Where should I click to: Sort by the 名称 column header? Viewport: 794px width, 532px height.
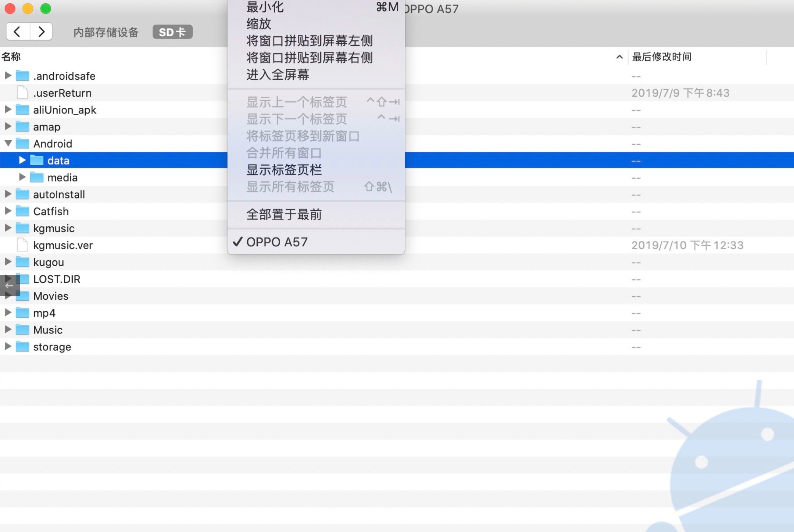[11, 57]
